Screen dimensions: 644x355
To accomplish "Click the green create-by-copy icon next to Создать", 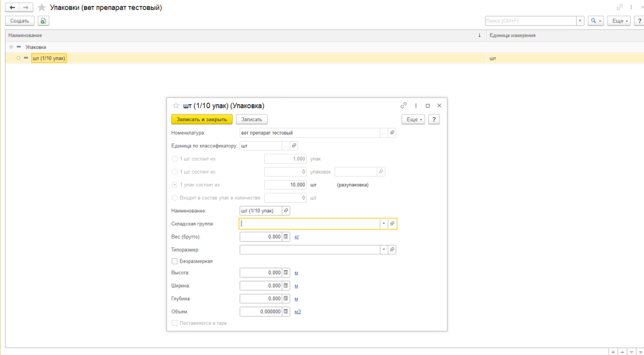I will pos(43,21).
